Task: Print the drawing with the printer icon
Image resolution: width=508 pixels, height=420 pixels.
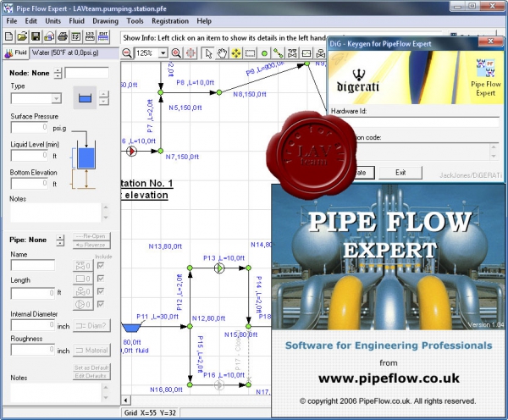Action: pos(63,36)
